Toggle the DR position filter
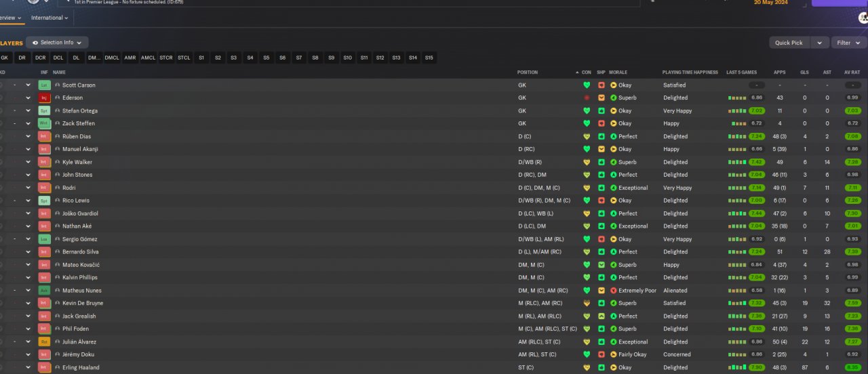Screen dimensions: 868x374 point(22,58)
